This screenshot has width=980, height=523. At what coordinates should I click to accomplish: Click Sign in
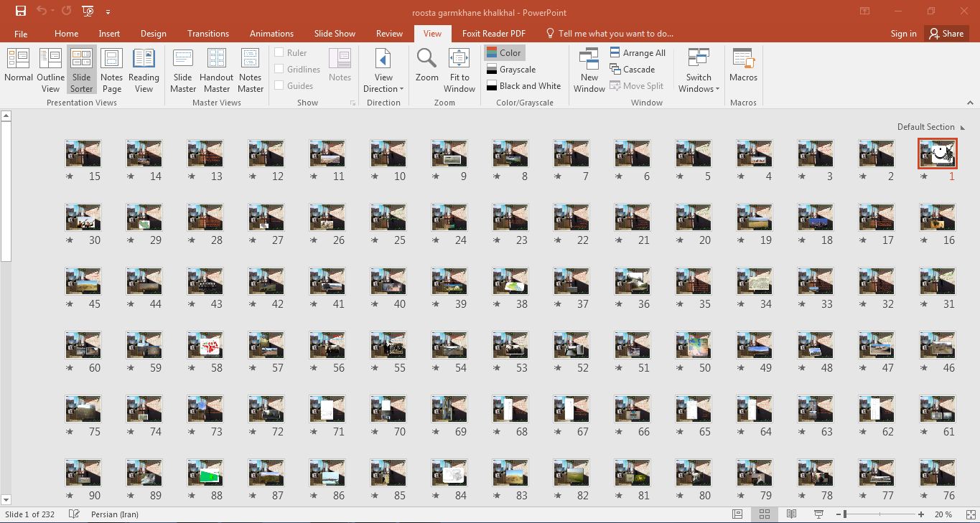coord(903,34)
